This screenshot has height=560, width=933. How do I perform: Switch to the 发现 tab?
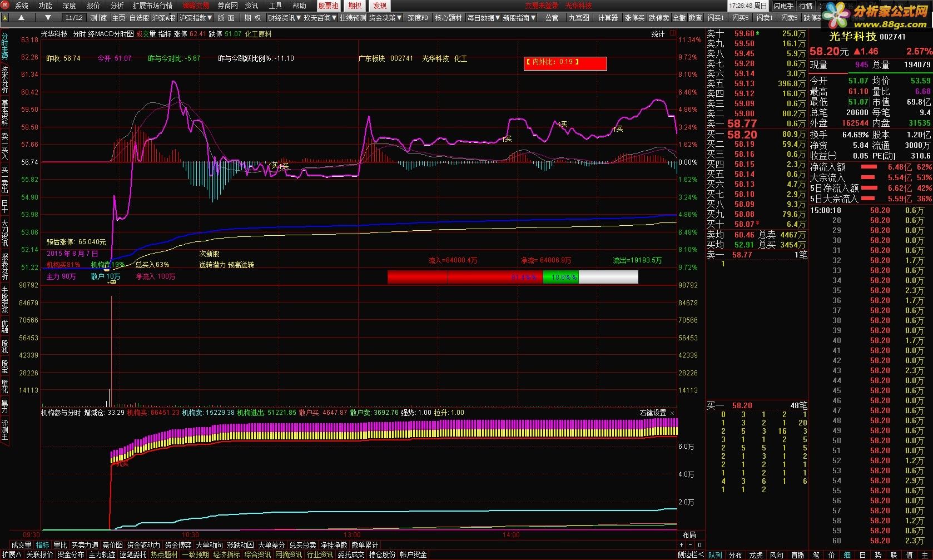(379, 6)
